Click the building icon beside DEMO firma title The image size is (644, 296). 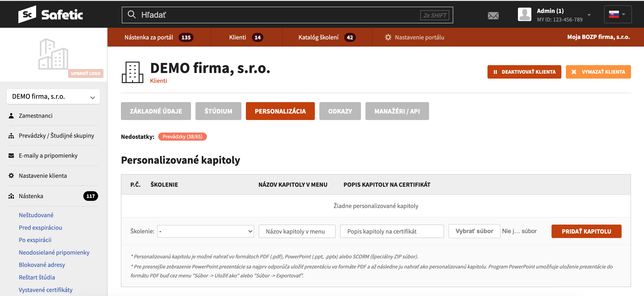(x=133, y=72)
